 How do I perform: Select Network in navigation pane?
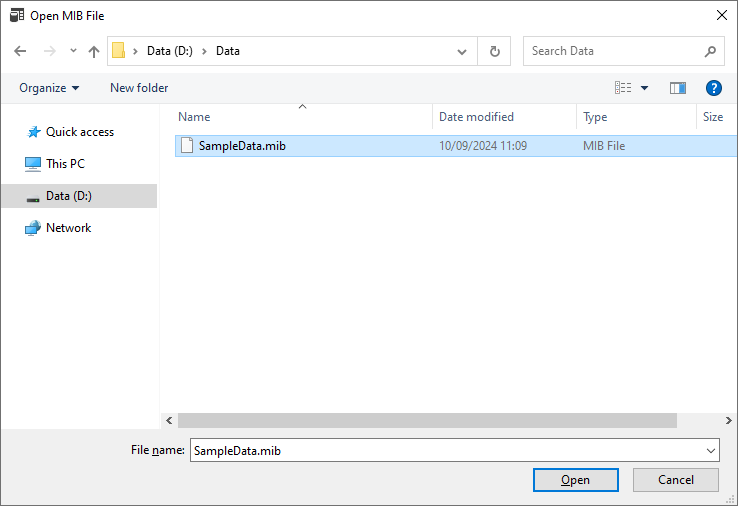point(68,228)
